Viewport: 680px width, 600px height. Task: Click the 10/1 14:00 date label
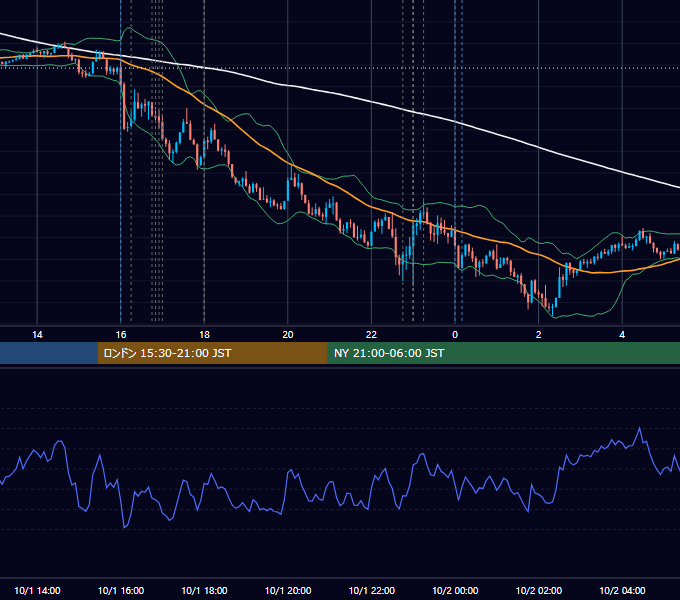tap(37, 590)
